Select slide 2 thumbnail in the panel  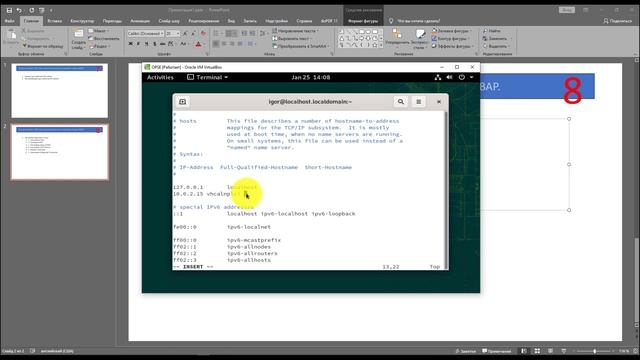coord(60,152)
